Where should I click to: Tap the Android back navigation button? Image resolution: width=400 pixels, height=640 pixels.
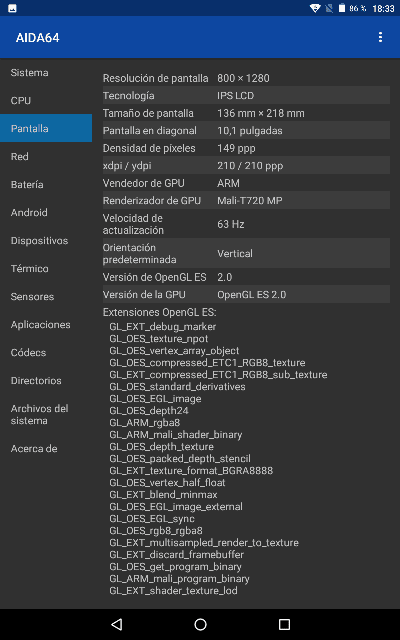[117, 624]
